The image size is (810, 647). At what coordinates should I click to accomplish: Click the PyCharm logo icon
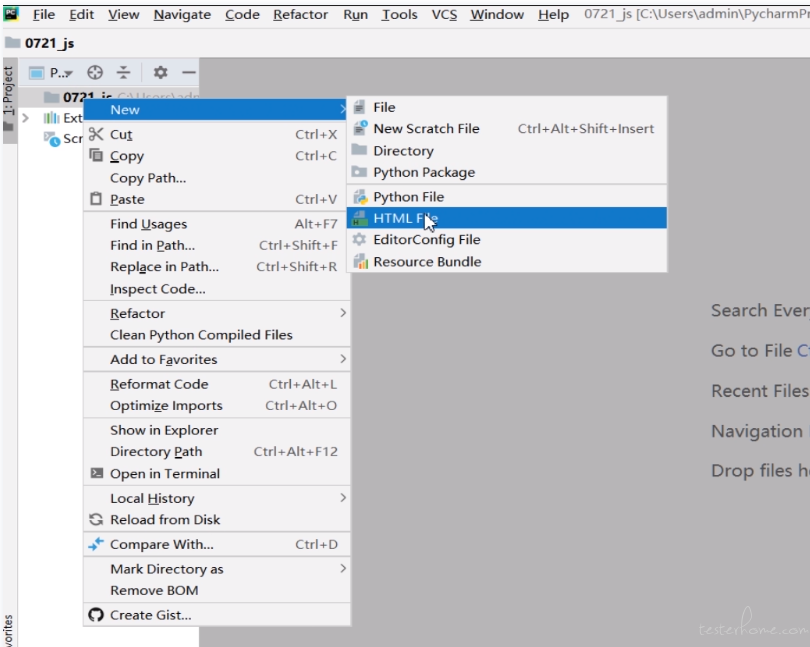(10, 13)
